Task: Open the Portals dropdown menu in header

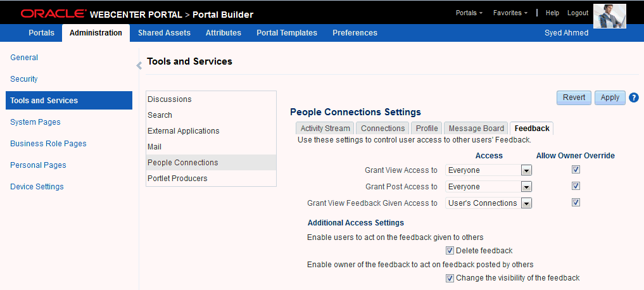Action: (x=469, y=13)
